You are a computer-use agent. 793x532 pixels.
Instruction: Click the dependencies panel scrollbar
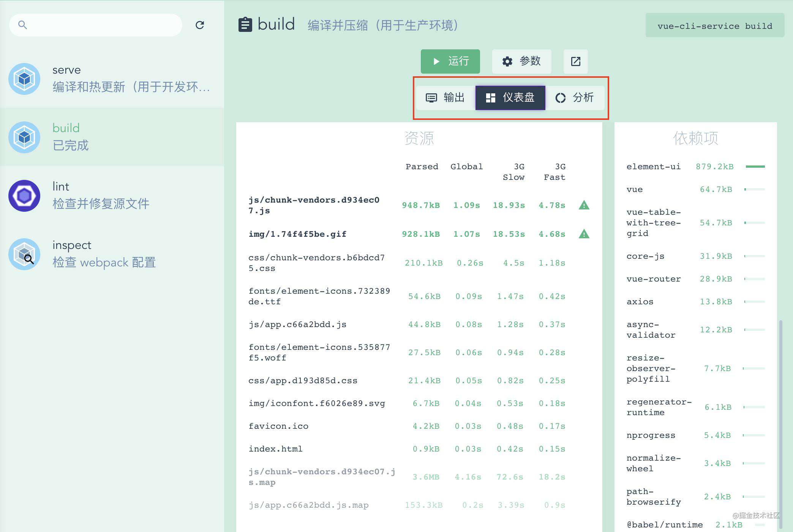click(781, 424)
